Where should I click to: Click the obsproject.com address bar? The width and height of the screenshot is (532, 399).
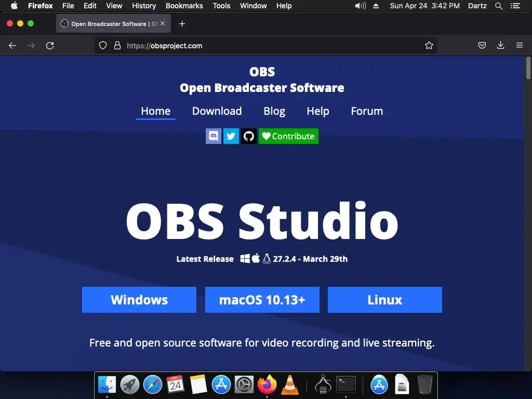pyautogui.click(x=265, y=46)
